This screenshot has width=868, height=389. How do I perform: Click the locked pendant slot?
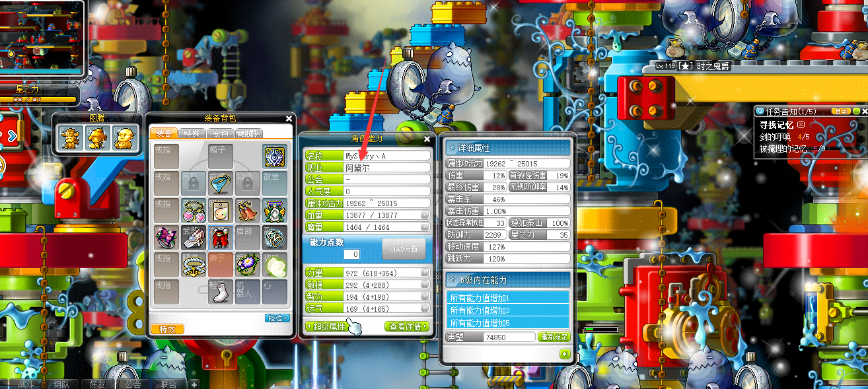click(194, 184)
